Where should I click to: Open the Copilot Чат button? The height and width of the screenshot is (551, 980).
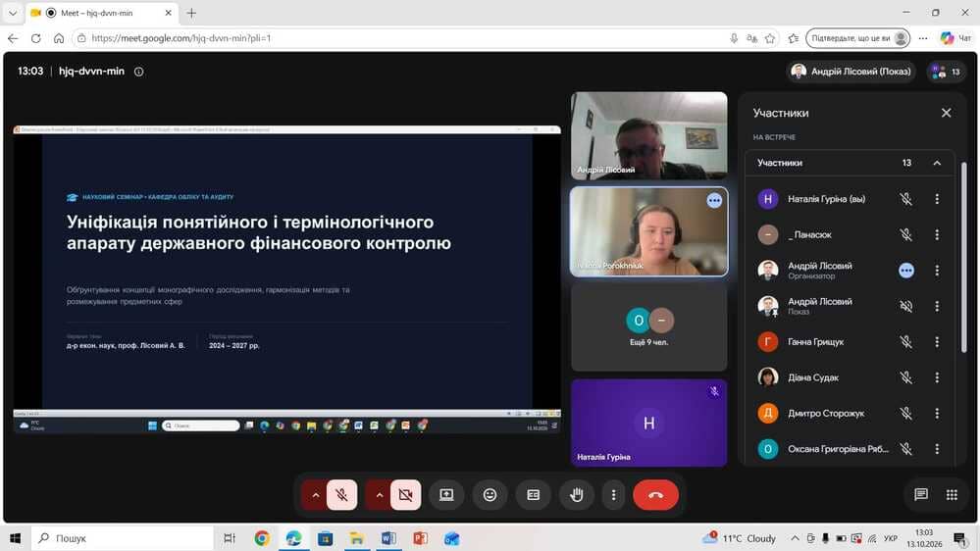pos(956,38)
